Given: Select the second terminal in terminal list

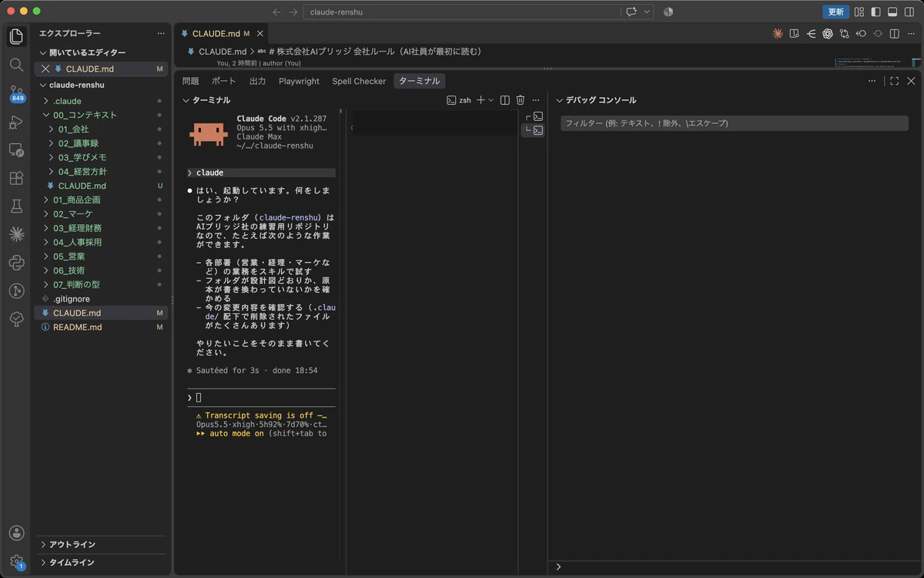Looking at the screenshot, I should coord(534,130).
